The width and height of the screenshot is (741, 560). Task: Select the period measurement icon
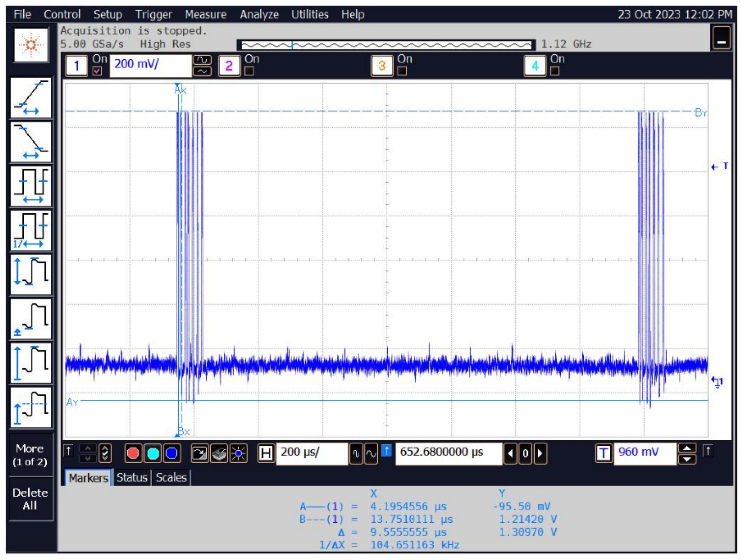coord(31,186)
